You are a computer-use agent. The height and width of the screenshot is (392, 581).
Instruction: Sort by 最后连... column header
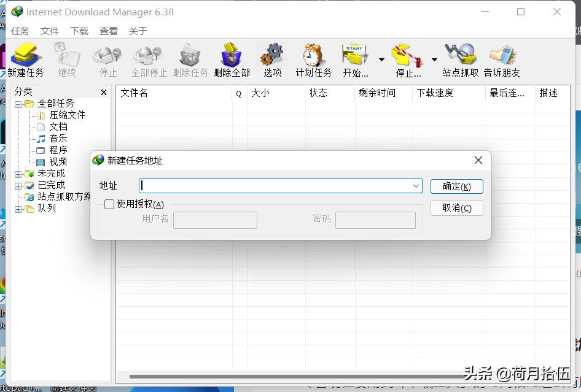(510, 93)
